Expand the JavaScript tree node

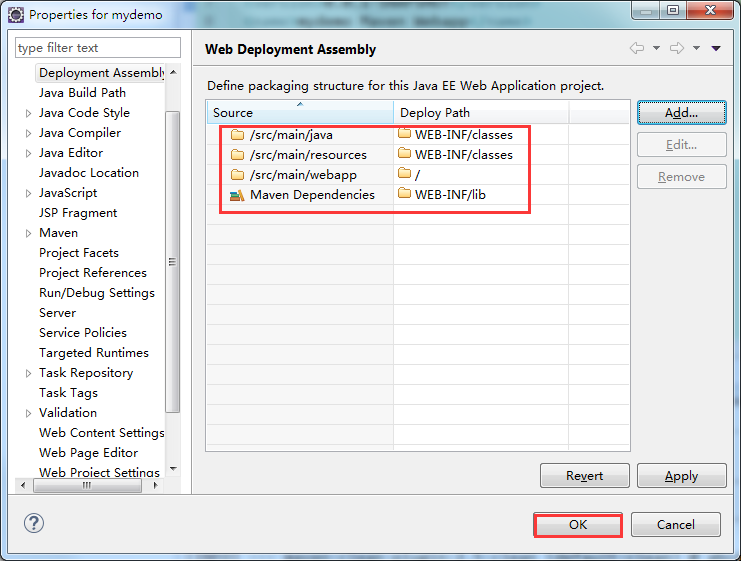28,193
